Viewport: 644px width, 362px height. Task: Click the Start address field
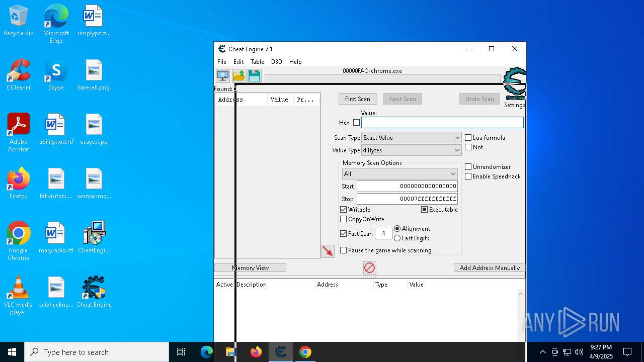click(407, 187)
